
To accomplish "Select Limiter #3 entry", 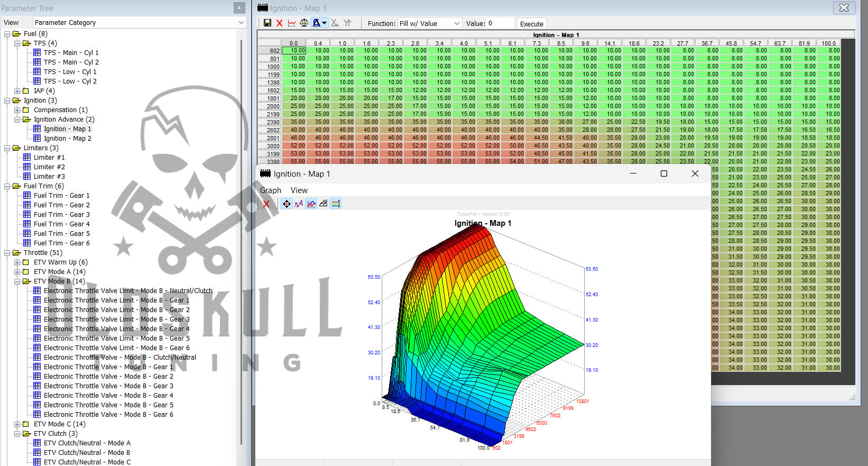I will coord(49,176).
